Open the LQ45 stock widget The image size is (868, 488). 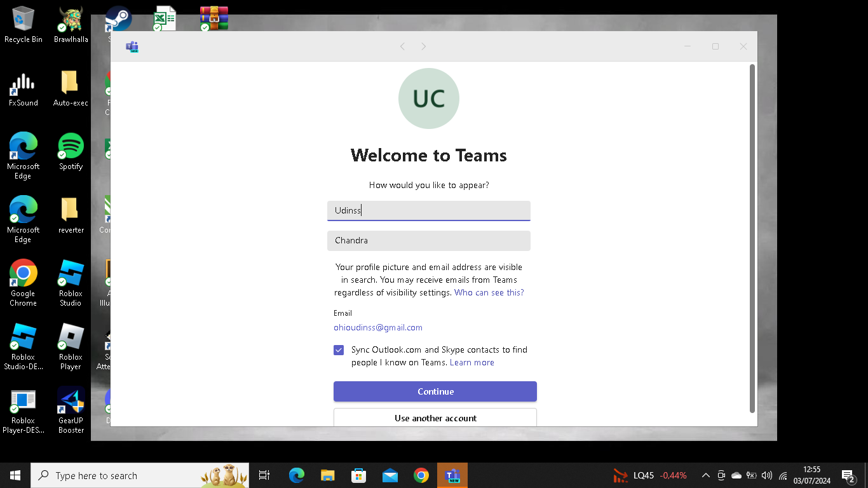650,475
